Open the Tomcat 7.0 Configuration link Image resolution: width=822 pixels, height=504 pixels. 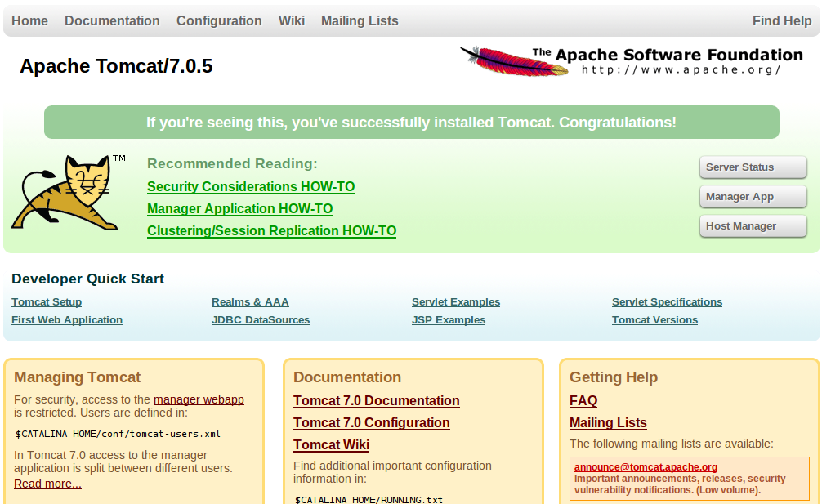(x=372, y=423)
